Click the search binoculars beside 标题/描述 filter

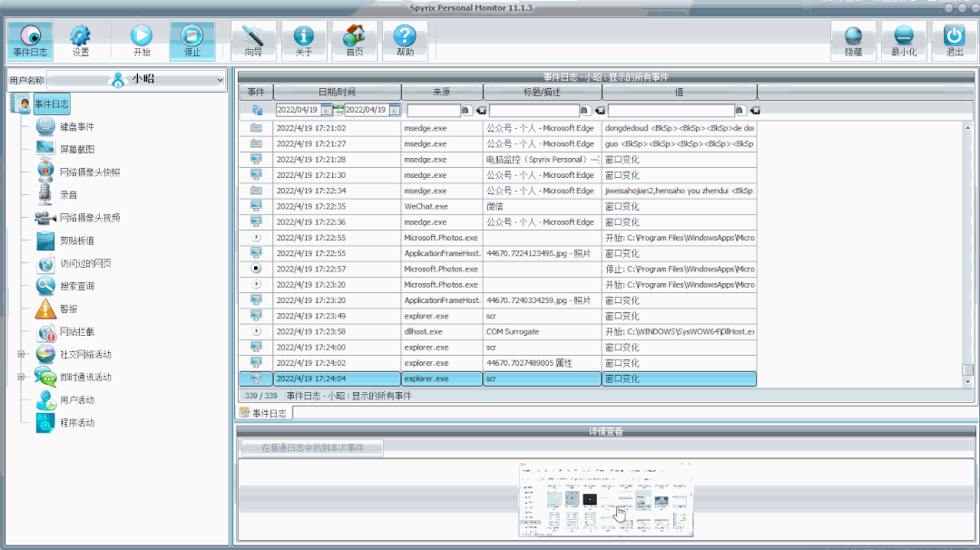585,111
